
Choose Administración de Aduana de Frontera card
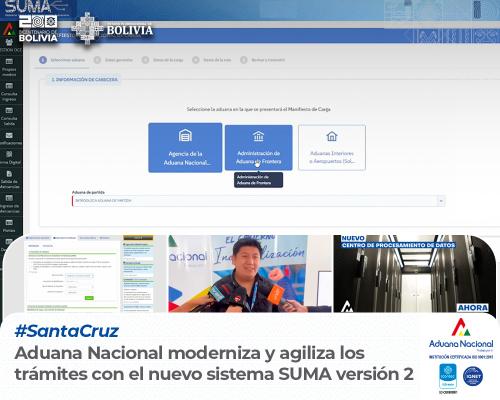tap(259, 148)
